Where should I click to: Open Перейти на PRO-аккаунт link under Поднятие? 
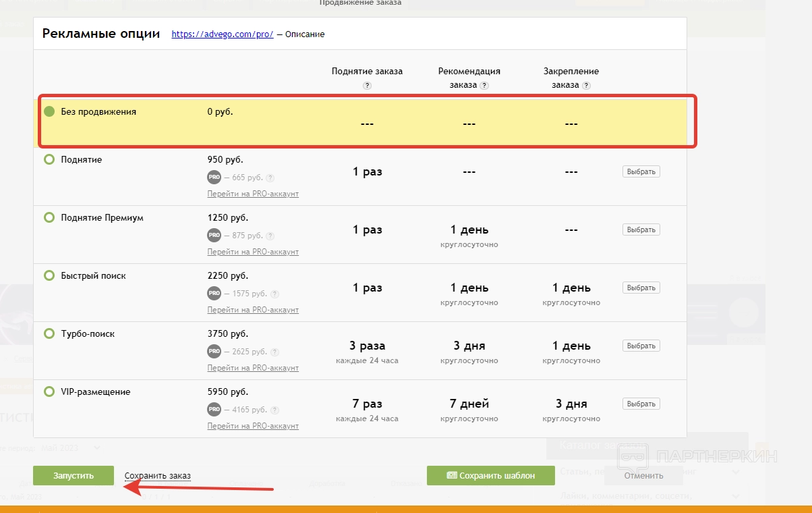(253, 194)
